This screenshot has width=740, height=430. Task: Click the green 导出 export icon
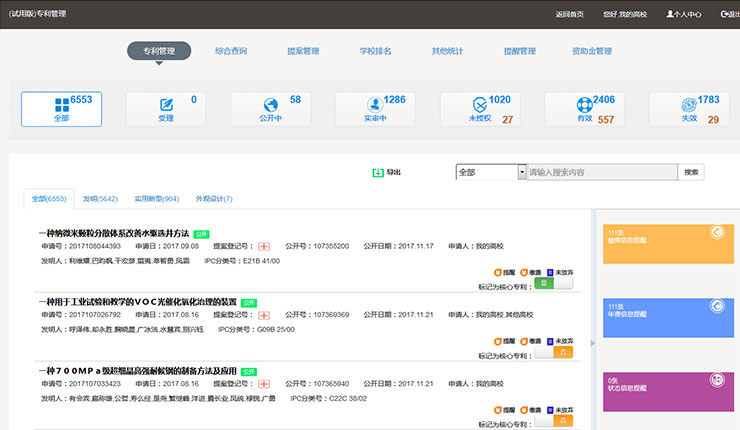pyautogui.click(x=378, y=172)
